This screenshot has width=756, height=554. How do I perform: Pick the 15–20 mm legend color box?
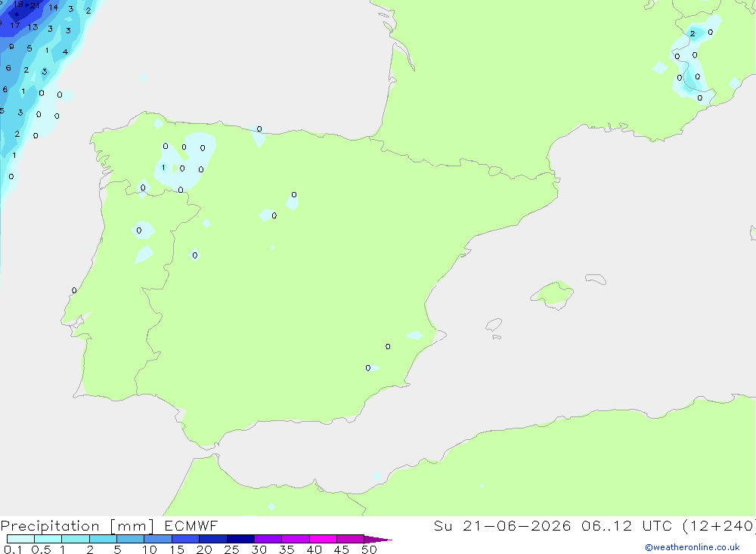pyautogui.click(x=186, y=539)
